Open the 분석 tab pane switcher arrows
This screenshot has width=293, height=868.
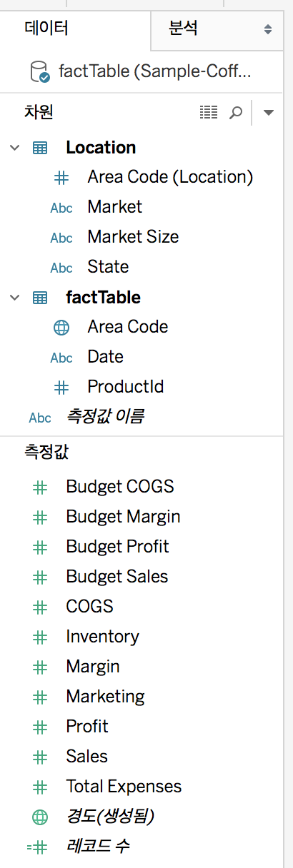click(x=268, y=29)
